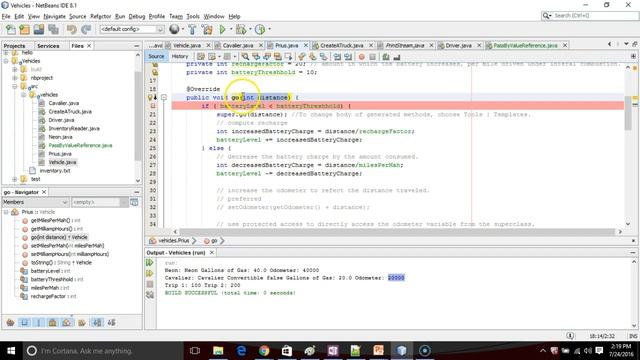Click the Profile Project clock icon

pos(260,29)
